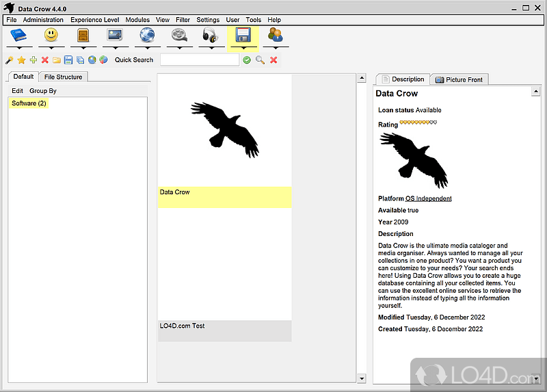
Task: Click the item list scroll-up arrow
Action: pyautogui.click(x=362, y=78)
